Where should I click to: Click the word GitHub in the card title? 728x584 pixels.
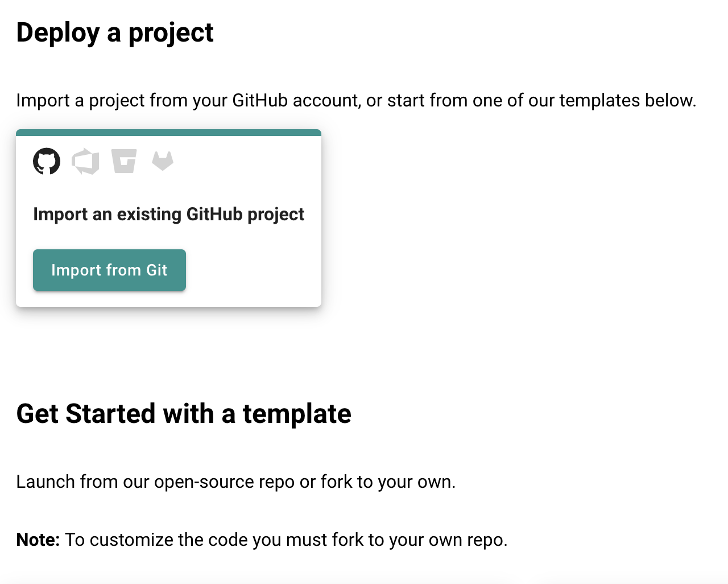tap(214, 214)
